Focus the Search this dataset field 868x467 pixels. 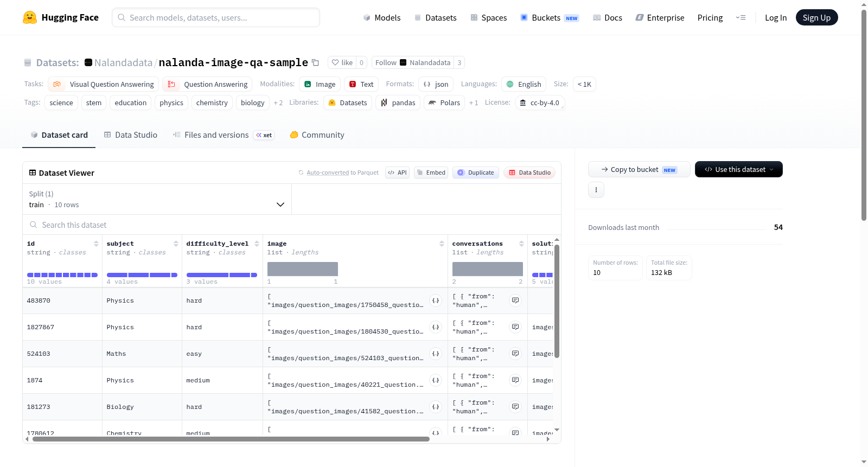point(292,225)
